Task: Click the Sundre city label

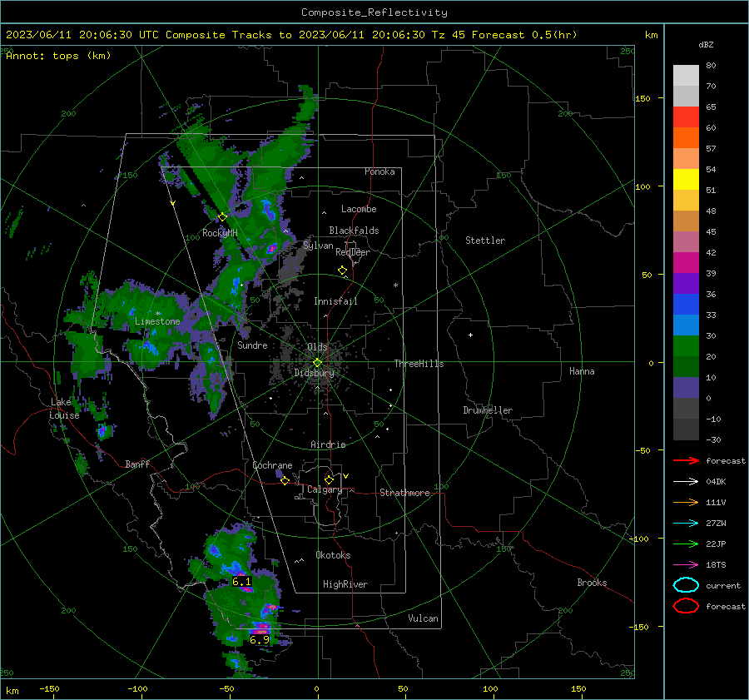Action: 252,345
